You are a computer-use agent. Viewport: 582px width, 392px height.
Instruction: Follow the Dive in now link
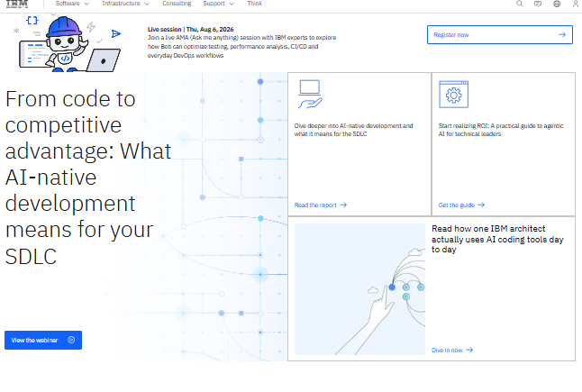[x=452, y=350]
